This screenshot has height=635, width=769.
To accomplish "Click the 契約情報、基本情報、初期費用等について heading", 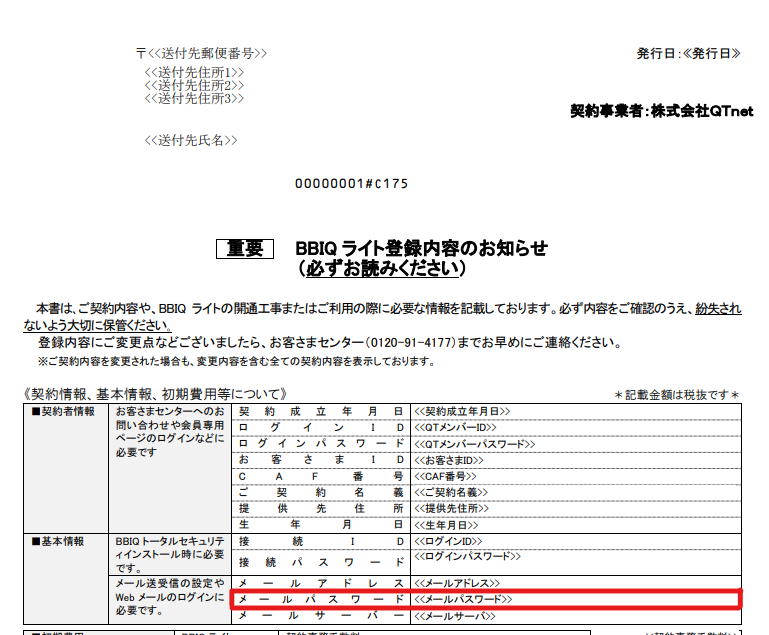I will pos(155,394).
